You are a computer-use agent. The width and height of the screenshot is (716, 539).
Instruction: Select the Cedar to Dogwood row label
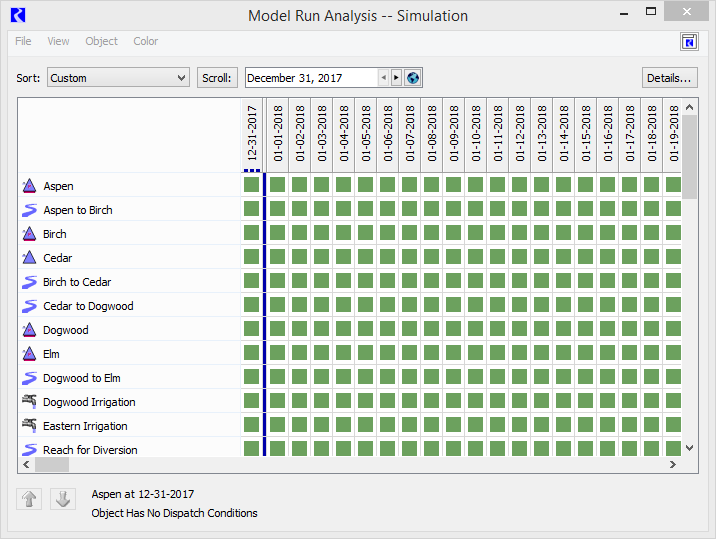[88, 306]
